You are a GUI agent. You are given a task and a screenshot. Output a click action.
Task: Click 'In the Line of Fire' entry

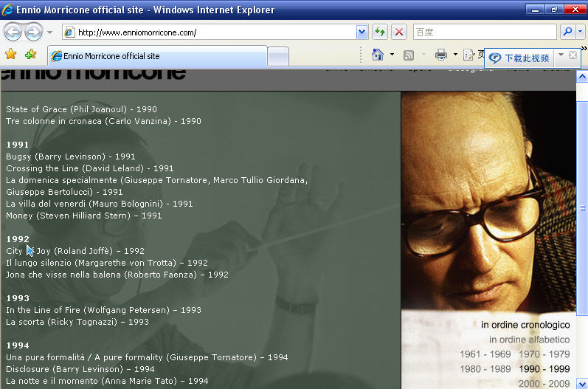click(103, 310)
